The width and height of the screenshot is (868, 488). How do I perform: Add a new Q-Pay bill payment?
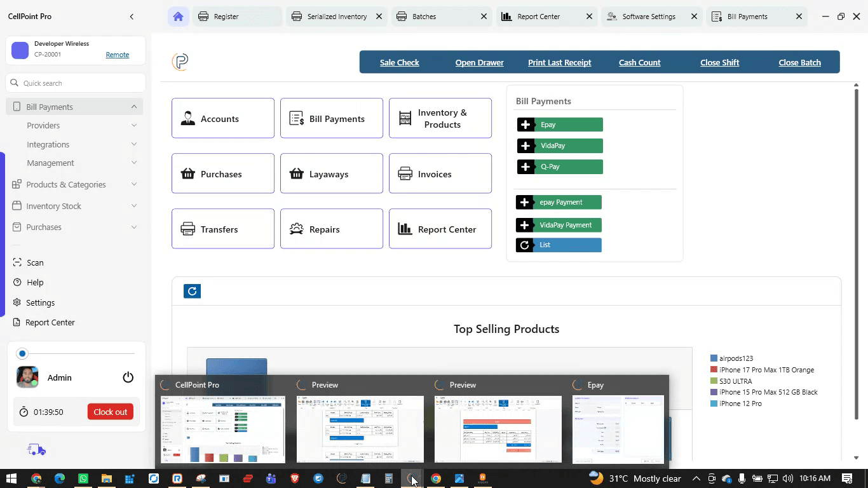(560, 166)
